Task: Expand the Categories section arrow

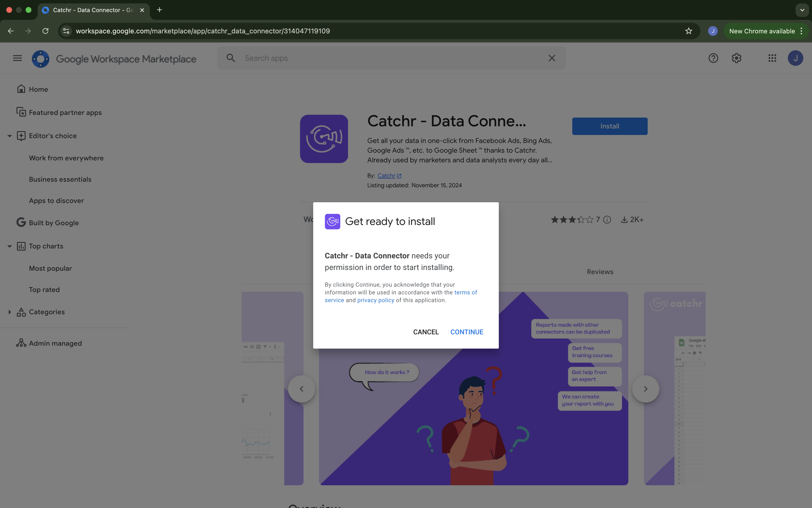Action: click(x=10, y=312)
